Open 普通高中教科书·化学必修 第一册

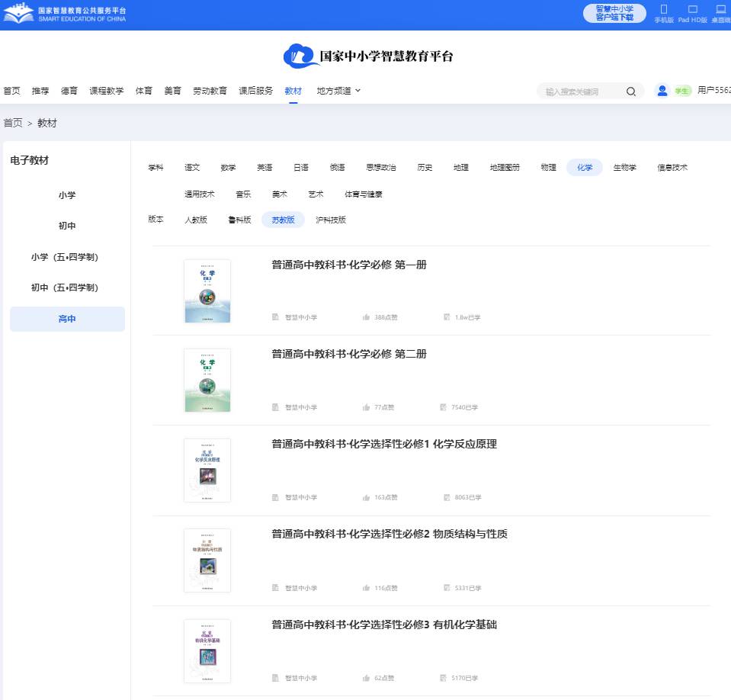[x=348, y=265]
